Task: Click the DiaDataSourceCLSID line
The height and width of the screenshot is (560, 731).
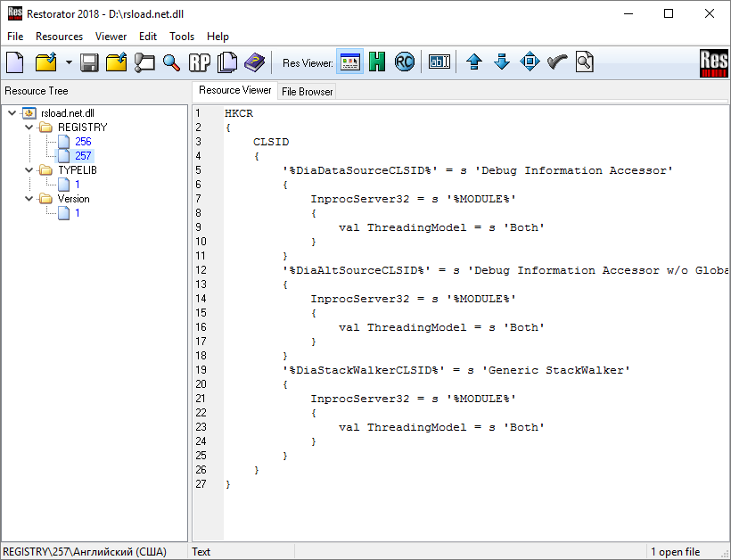Action: coord(478,170)
